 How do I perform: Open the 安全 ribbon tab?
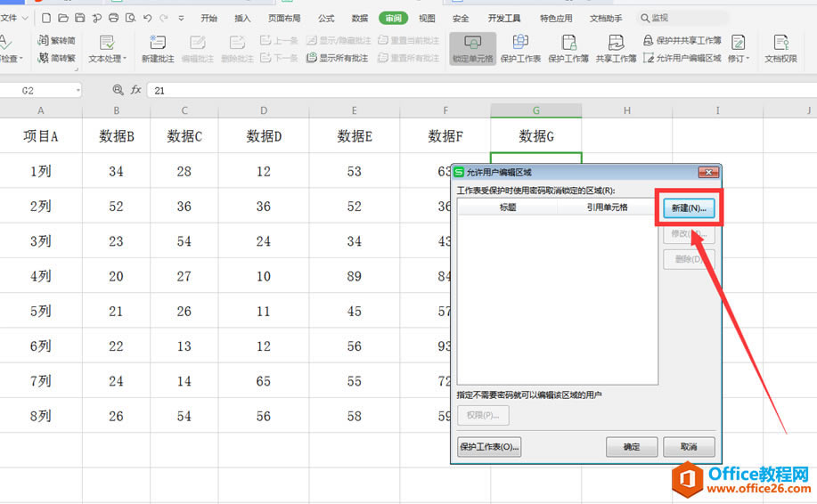[460, 18]
